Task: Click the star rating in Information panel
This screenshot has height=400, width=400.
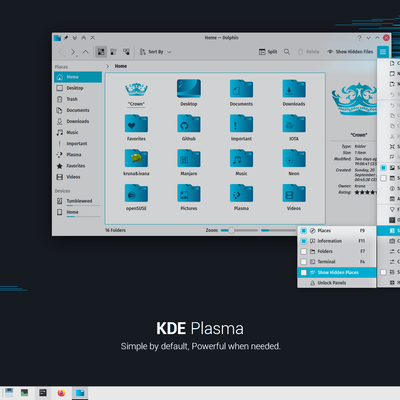Action: 365,192
